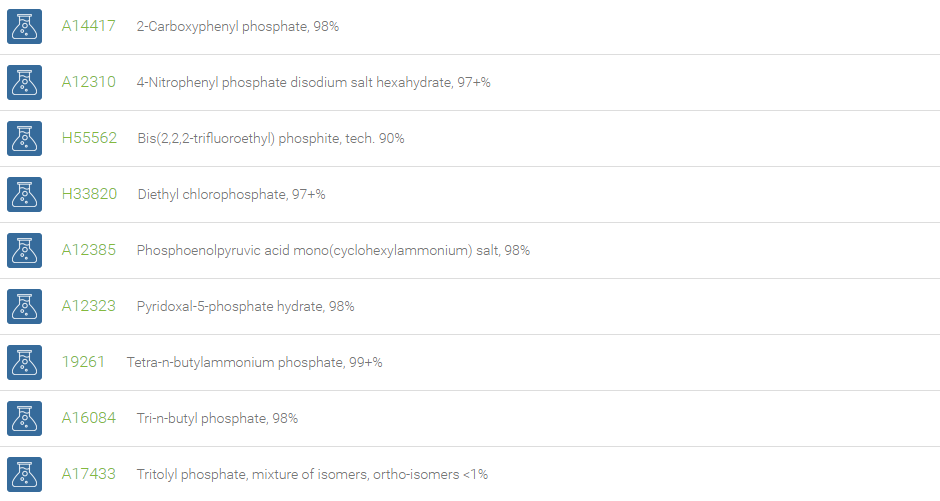
Task: Open 2-Carboxyphenyl phosphate, 98% entry
Action: (238, 26)
